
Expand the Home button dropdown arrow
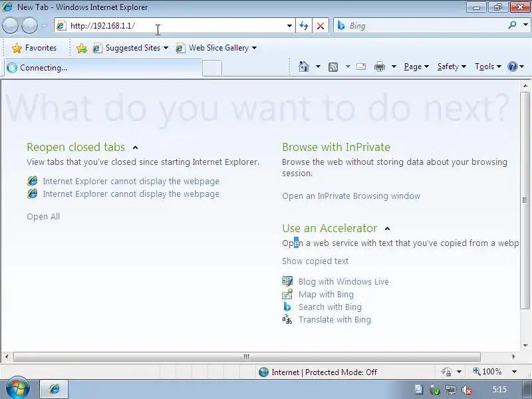tap(318, 66)
